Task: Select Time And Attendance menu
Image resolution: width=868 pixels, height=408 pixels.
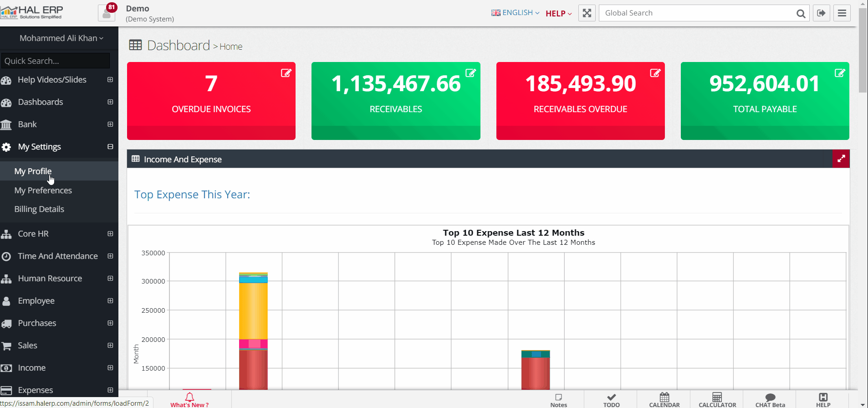Action: point(58,256)
